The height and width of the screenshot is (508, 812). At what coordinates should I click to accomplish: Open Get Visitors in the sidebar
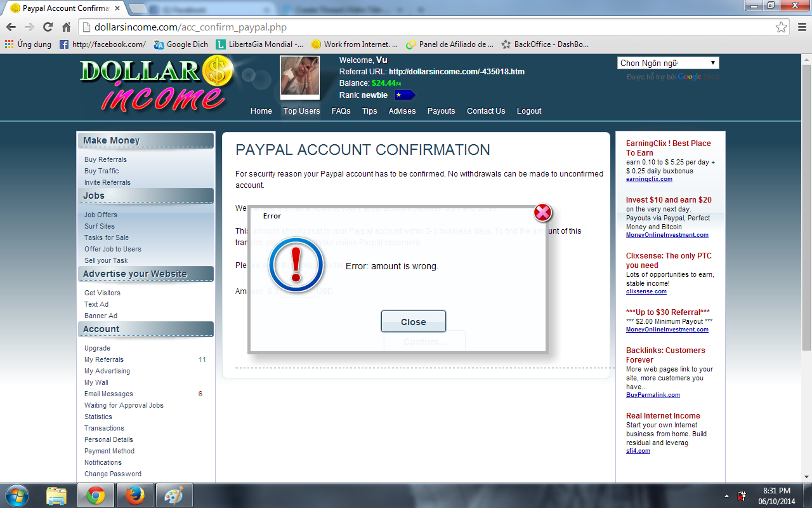click(102, 293)
